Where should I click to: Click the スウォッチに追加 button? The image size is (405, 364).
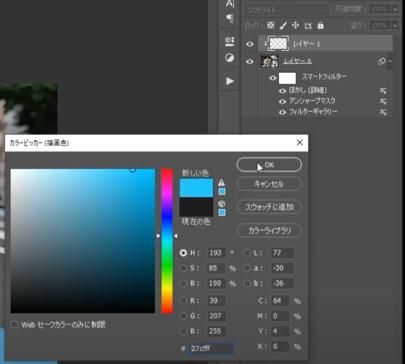269,207
